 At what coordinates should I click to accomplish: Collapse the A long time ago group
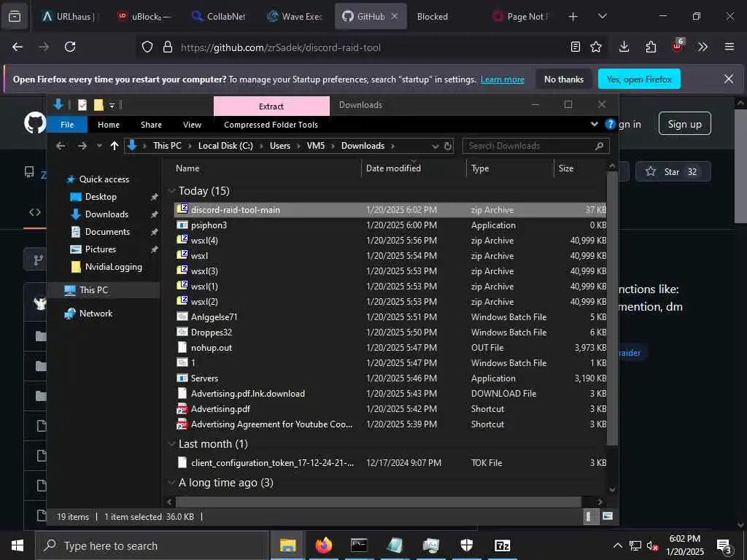point(171,483)
